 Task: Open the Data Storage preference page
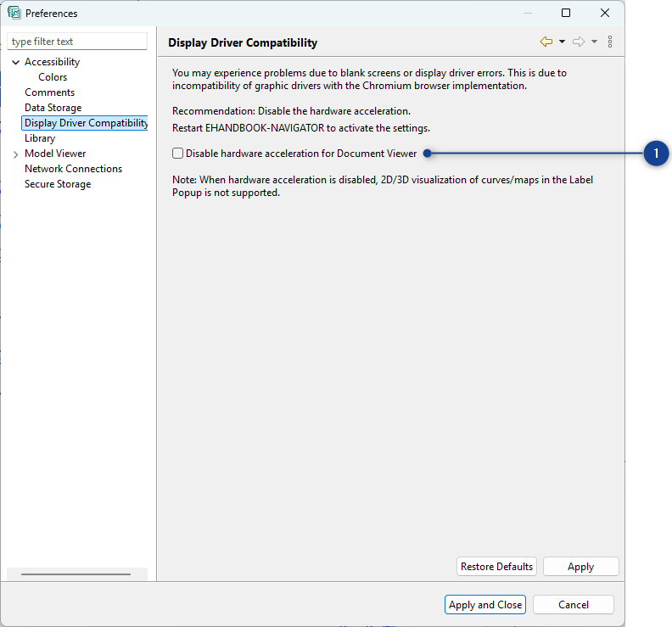(x=53, y=108)
